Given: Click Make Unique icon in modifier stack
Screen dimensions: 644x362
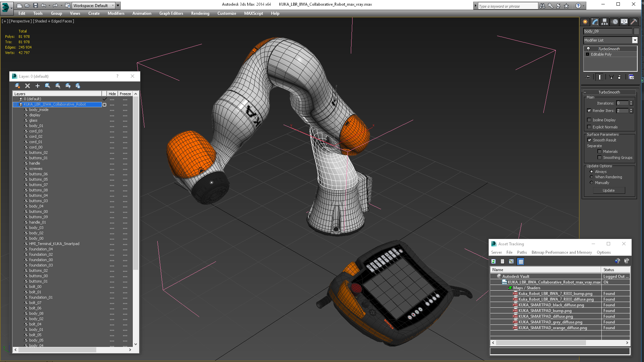Looking at the screenshot, I should click(611, 77).
